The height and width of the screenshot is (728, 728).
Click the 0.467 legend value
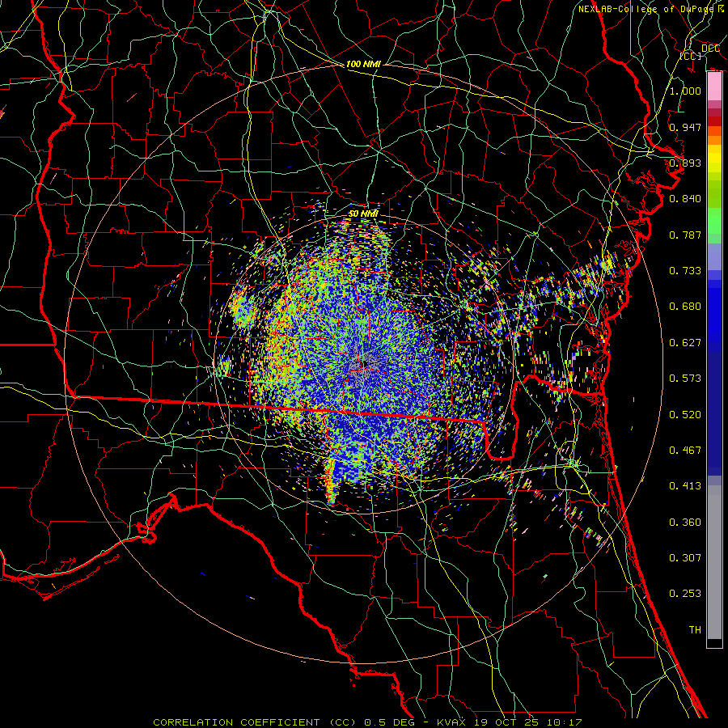685,451
